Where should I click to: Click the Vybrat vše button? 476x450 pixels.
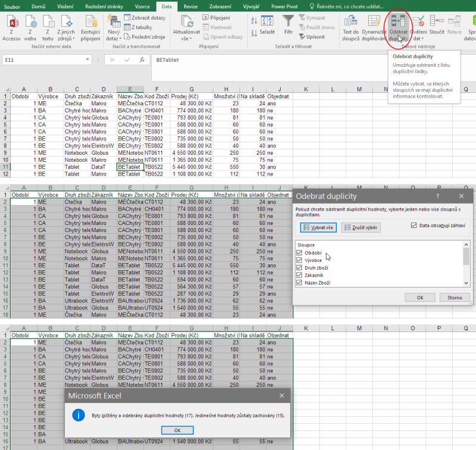[x=318, y=227]
